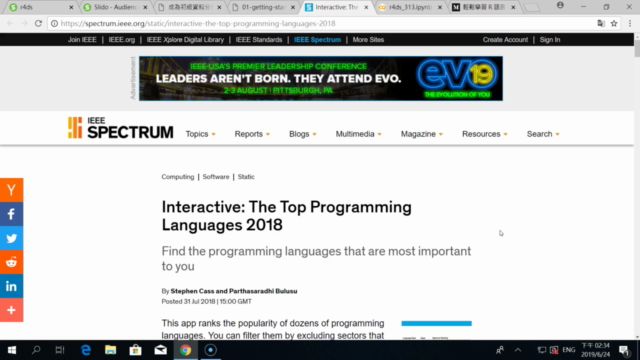Share via Hacker News Y icon

tap(11, 190)
